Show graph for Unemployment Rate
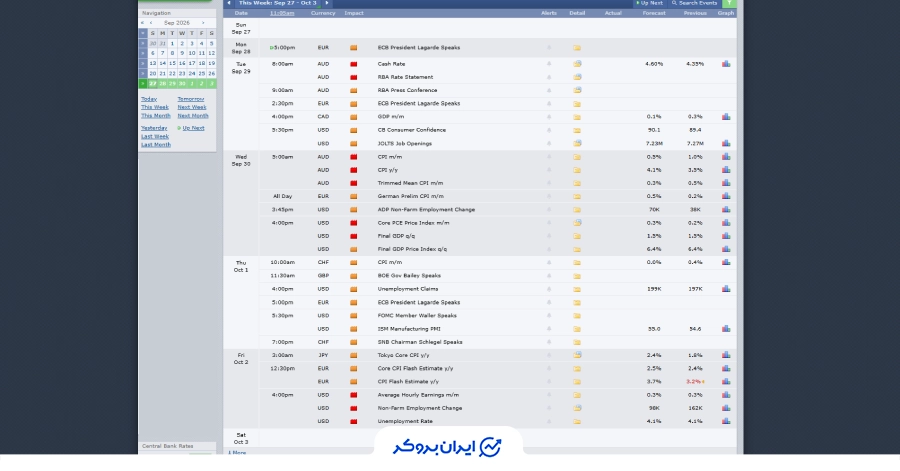Viewport: 900px width, 471px height. [x=726, y=421]
